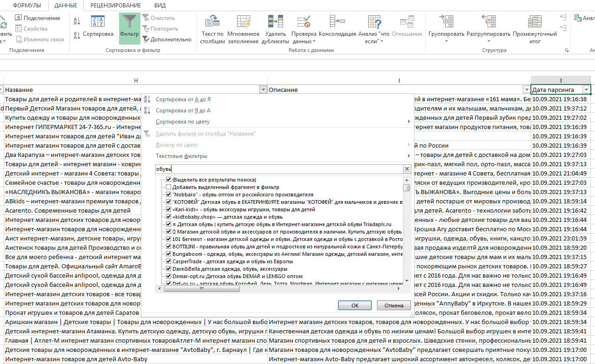Click the filter search input field

coord(279,169)
